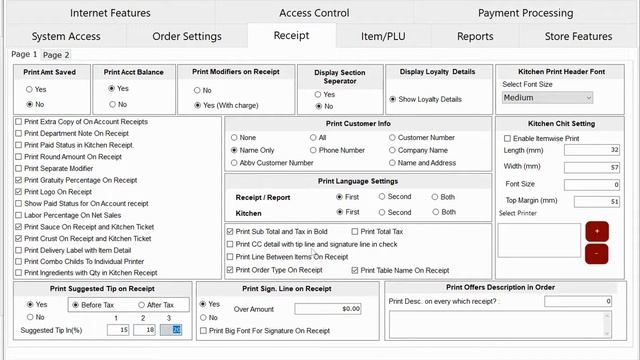The image size is (640, 360).
Task: Uncheck Print Table Name On Receipt
Action: 355,270
